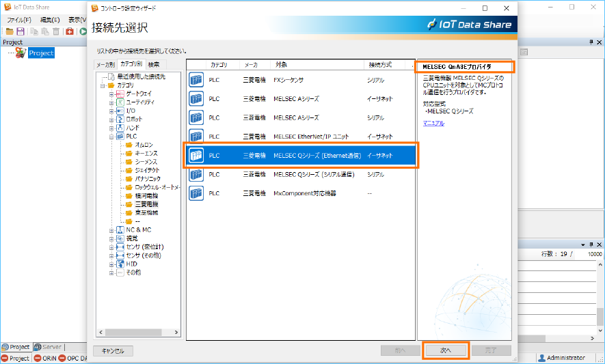Select 最近使用した接続先 in the tree

click(142, 76)
